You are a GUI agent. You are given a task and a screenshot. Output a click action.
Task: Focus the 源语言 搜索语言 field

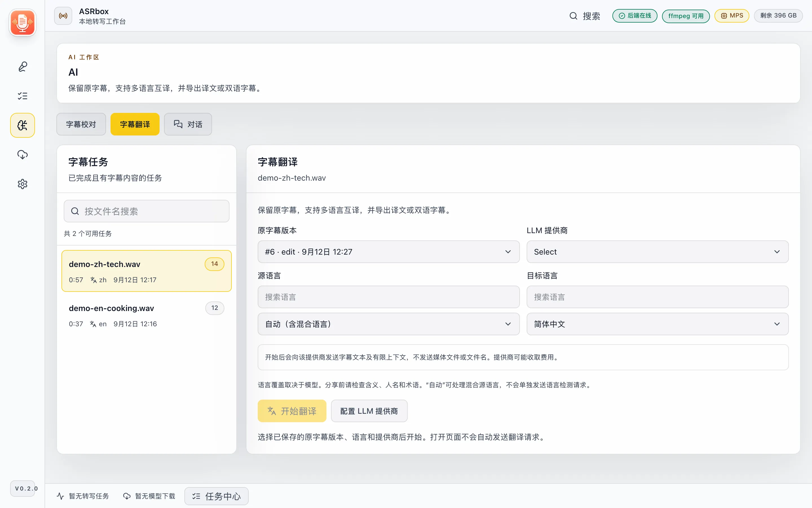point(389,297)
